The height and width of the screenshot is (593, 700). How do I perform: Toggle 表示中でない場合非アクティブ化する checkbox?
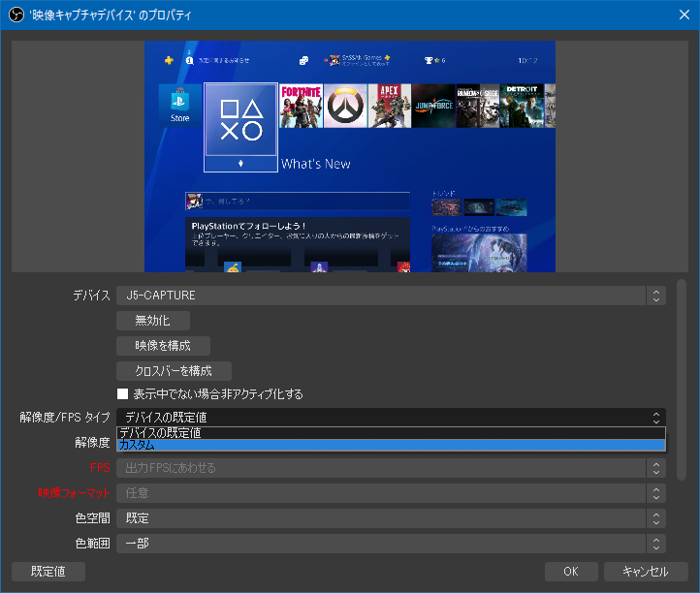click(x=123, y=394)
